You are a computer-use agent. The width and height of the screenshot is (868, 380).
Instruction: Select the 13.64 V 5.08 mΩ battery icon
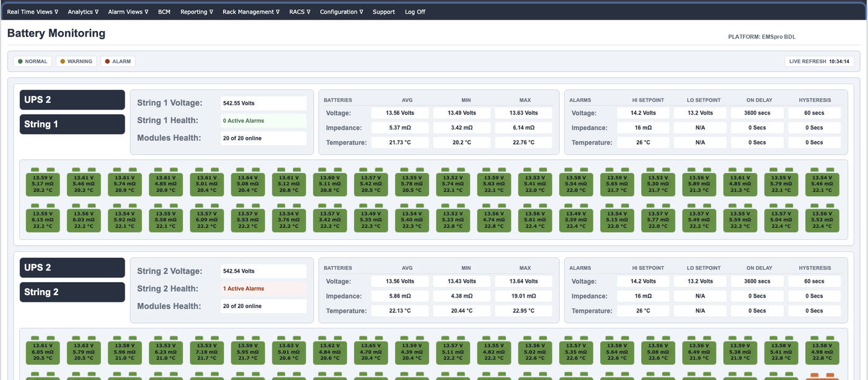click(x=249, y=183)
